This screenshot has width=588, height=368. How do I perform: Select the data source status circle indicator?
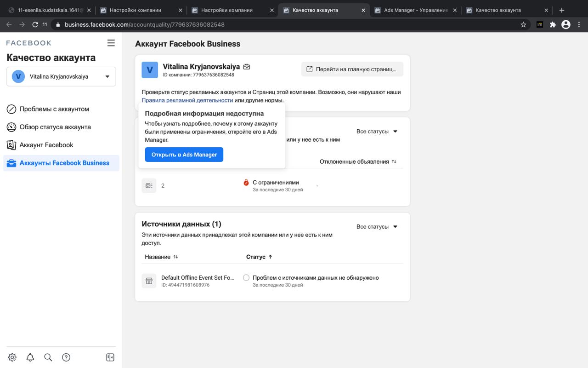coord(246,278)
